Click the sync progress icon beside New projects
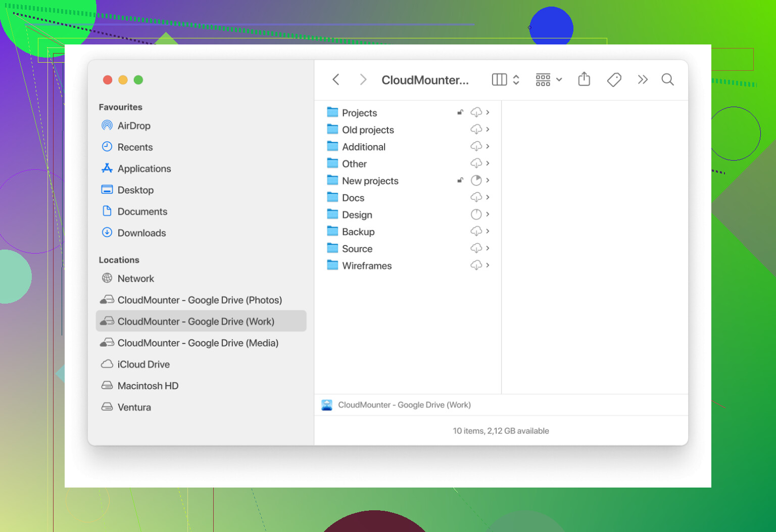The width and height of the screenshot is (776, 532). 476,180
